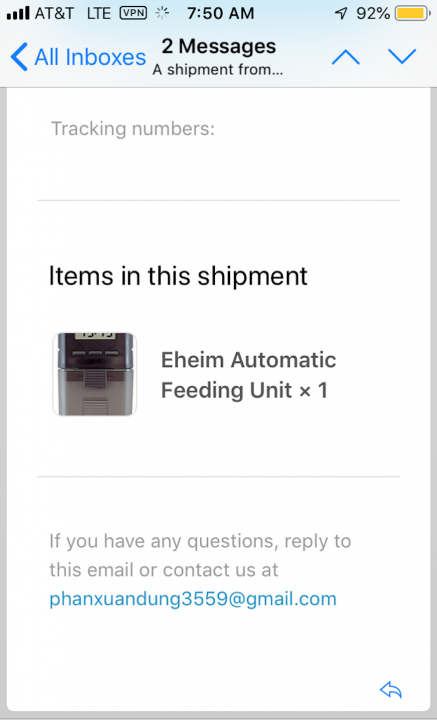Tap the Eheim feeder product thumbnail
The width and height of the screenshot is (437, 720).
click(95, 374)
